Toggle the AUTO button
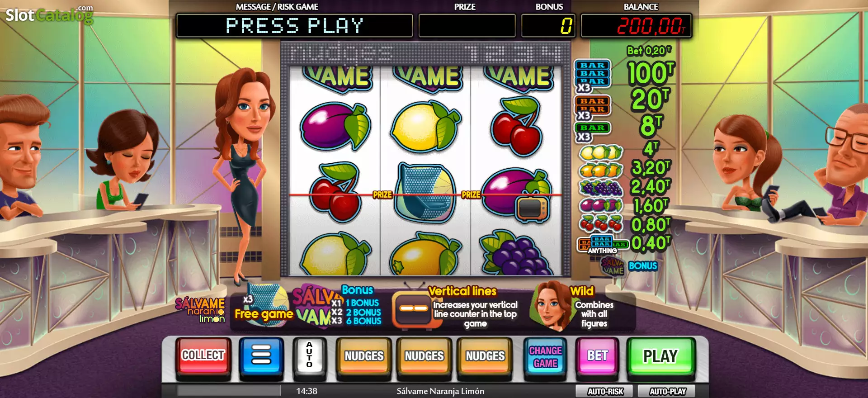Screen dimensions: 868x398 coord(309,356)
